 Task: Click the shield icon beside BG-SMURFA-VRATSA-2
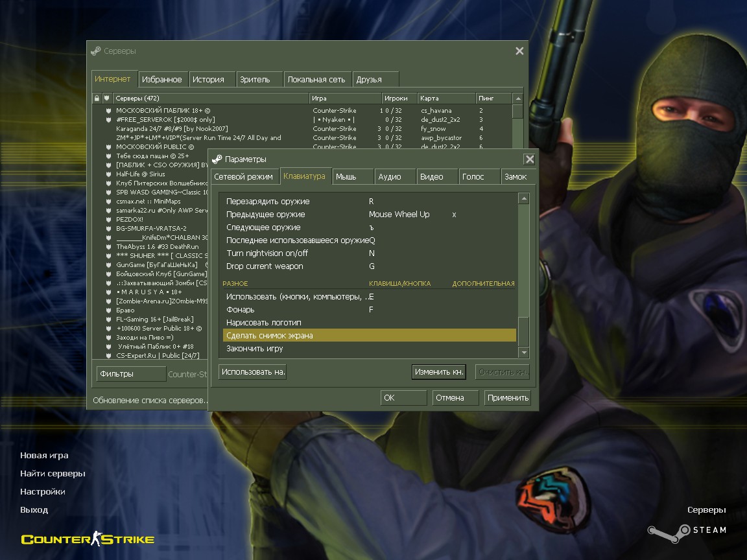(109, 229)
